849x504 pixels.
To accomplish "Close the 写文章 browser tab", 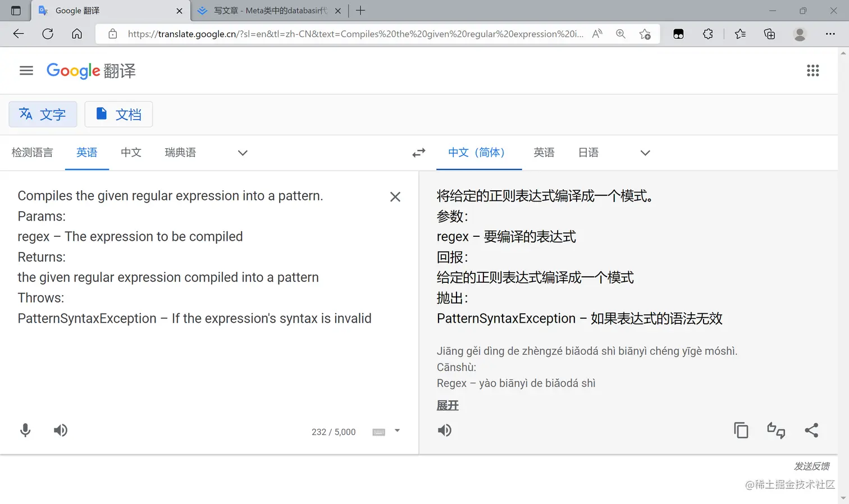I will [x=338, y=11].
